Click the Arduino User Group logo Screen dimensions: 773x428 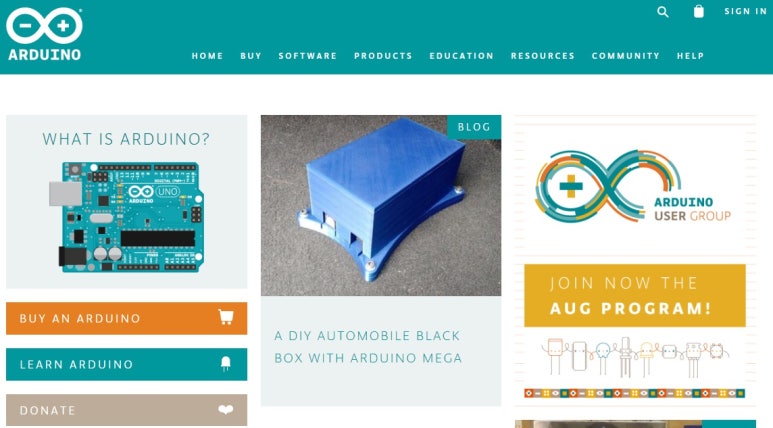pos(634,186)
